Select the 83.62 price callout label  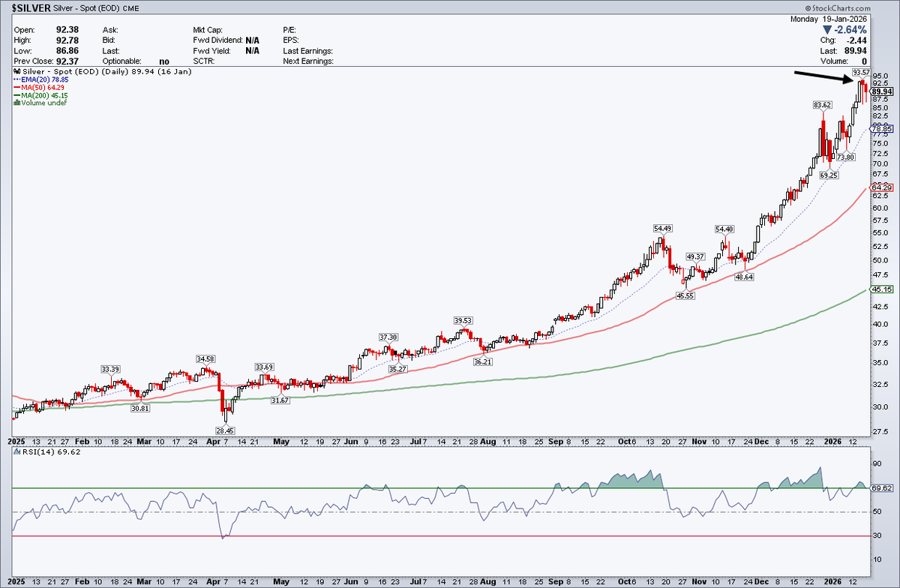[821, 105]
